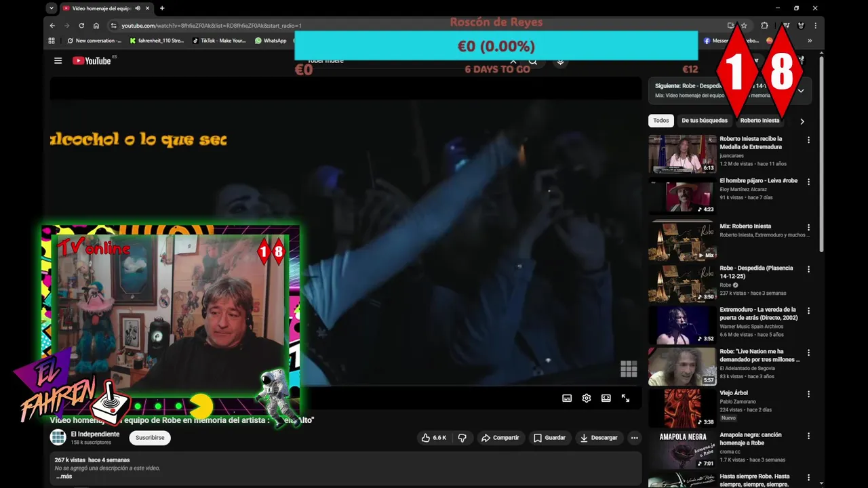The height and width of the screenshot is (488, 868).
Task: Open the site information icon in address bar
Action: click(x=113, y=26)
